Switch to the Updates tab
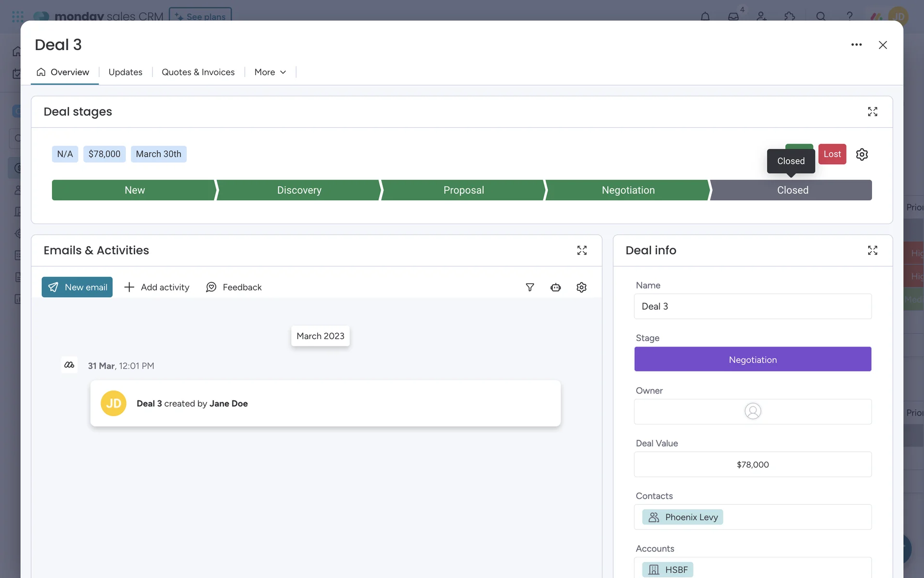 [x=125, y=72]
